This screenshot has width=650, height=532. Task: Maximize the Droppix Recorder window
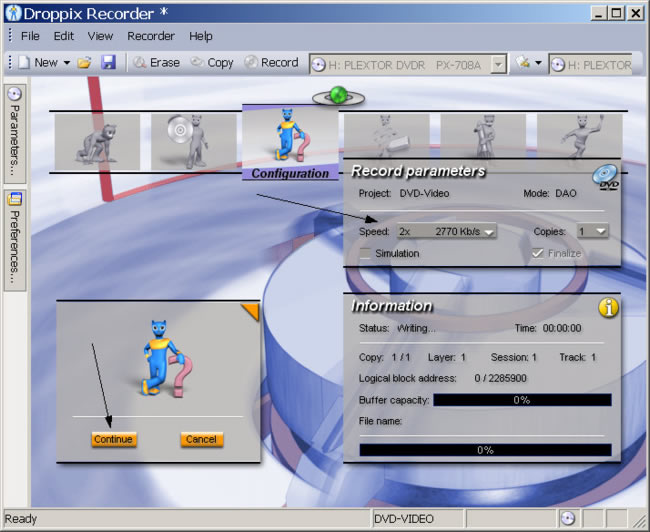616,13
